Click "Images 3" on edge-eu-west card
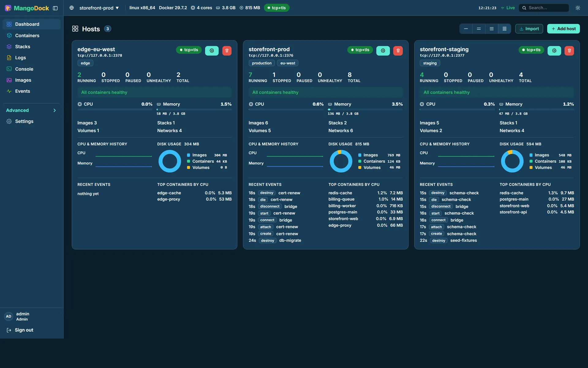588x368 pixels. (87, 123)
